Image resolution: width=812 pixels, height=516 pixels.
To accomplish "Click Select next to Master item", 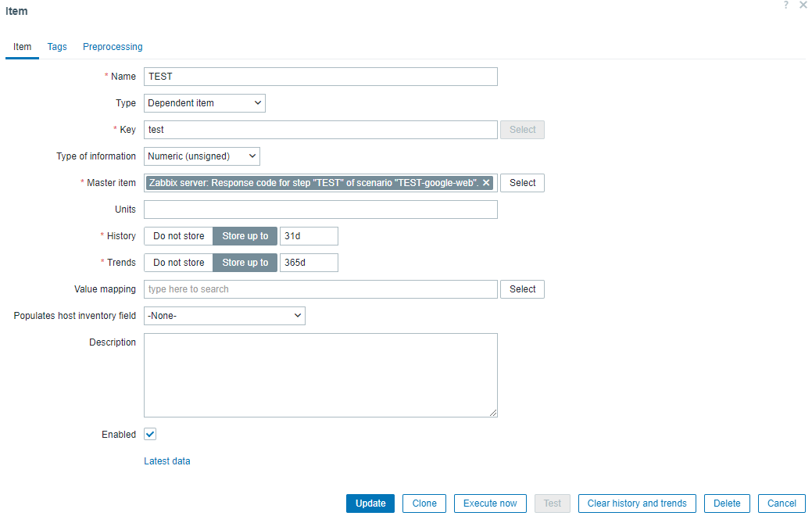I will pyautogui.click(x=522, y=183).
